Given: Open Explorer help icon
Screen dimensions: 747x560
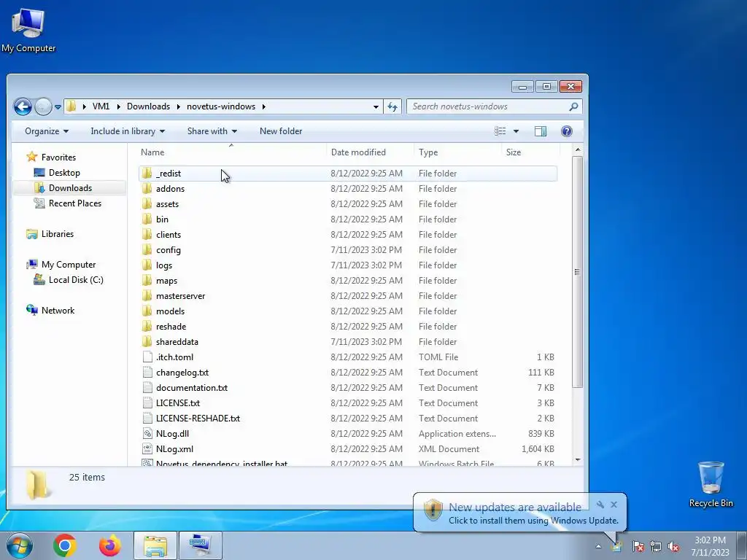Looking at the screenshot, I should coord(566,131).
